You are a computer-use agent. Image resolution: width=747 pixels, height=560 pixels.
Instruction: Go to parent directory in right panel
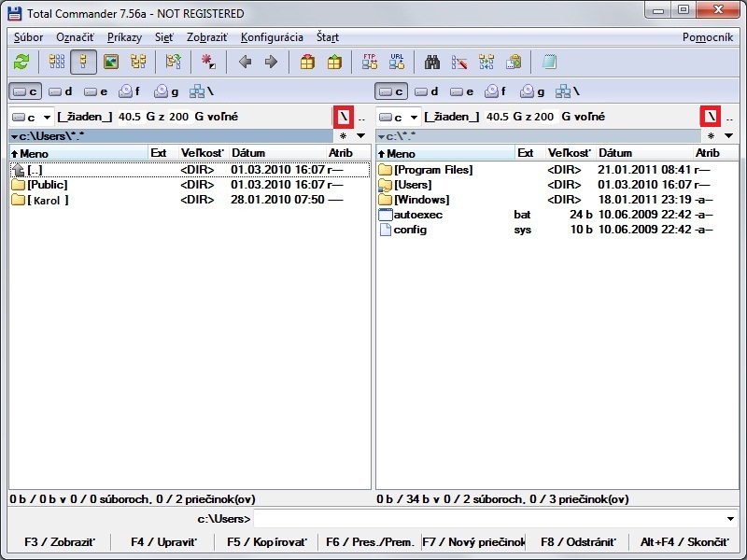tap(729, 118)
